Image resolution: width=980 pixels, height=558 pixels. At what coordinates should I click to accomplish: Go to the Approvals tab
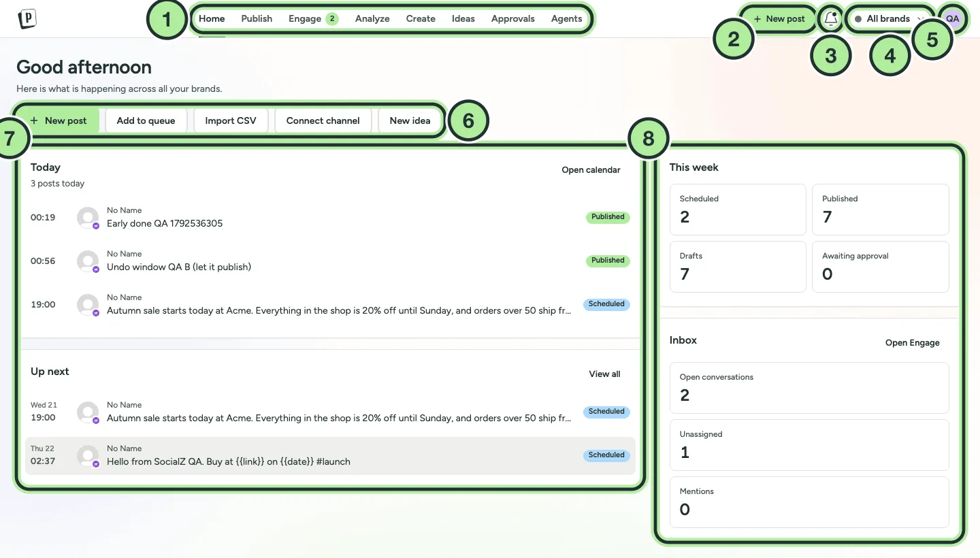tap(513, 19)
